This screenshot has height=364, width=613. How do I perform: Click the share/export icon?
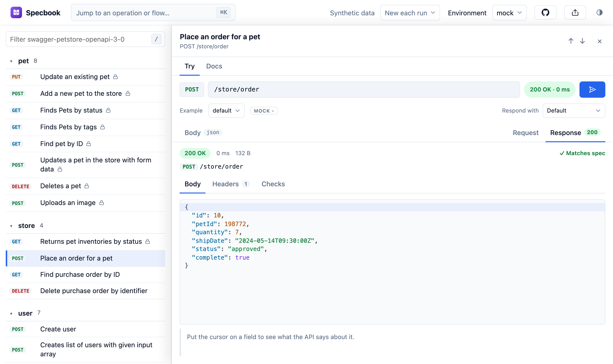(575, 12)
